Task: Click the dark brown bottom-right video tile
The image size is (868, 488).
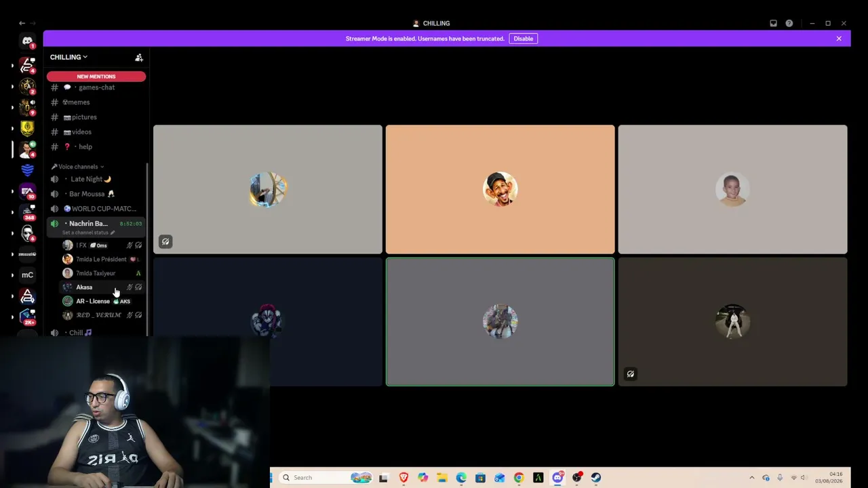Action: coord(732,322)
